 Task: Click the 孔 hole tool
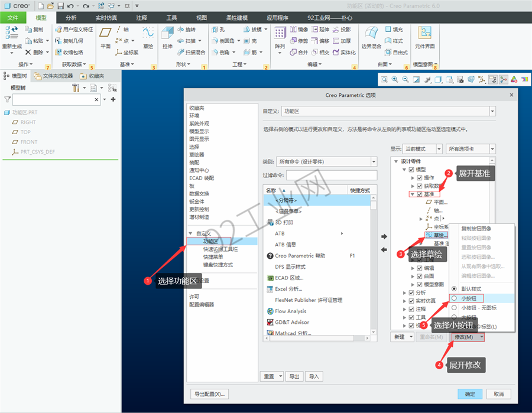pos(218,30)
